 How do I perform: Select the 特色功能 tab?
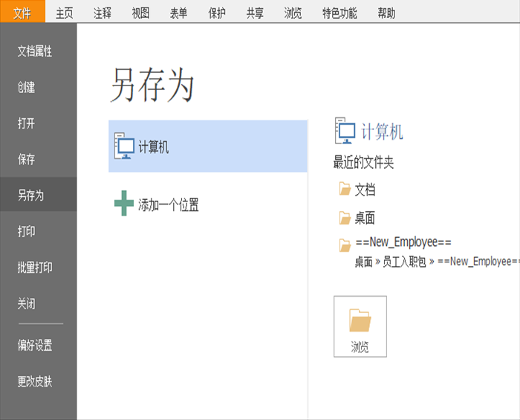tap(339, 13)
